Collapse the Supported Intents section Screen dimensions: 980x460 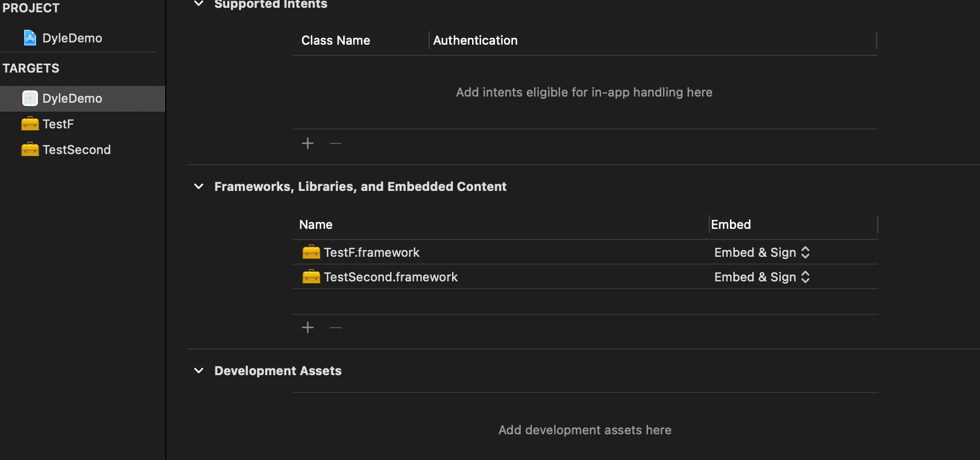point(199,4)
